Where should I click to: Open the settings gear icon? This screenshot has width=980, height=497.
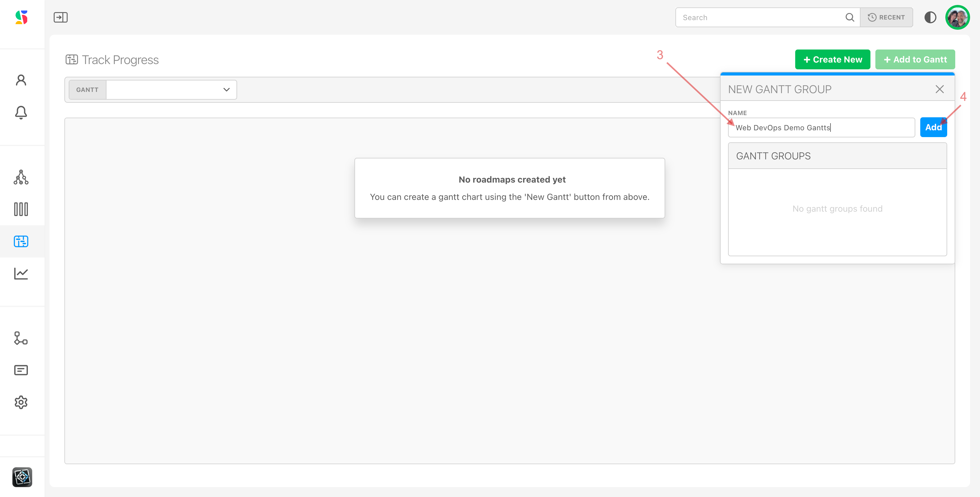tap(21, 402)
